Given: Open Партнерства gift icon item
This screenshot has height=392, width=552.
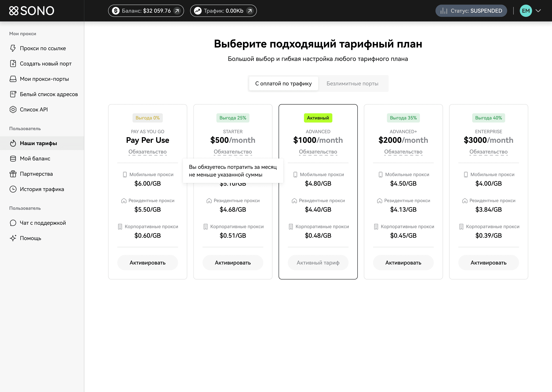Looking at the screenshot, I should [13, 174].
